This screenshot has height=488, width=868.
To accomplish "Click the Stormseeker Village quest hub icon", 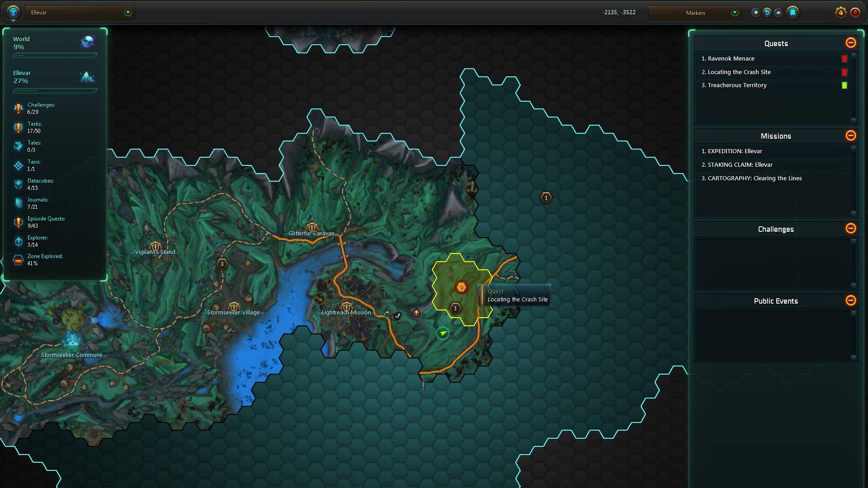I will click(233, 306).
